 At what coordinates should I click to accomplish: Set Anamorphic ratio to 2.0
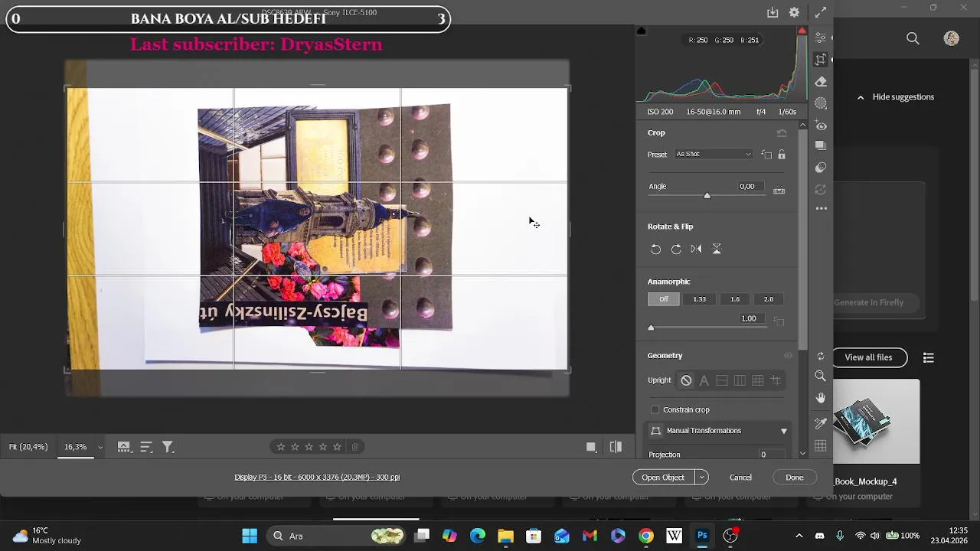click(769, 299)
